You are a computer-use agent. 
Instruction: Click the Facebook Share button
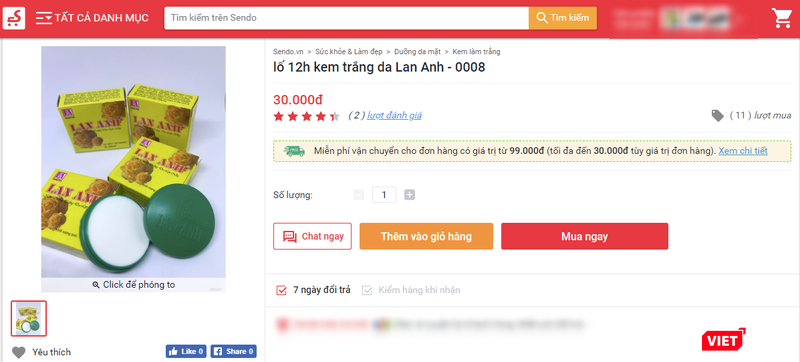pyautogui.click(x=233, y=351)
